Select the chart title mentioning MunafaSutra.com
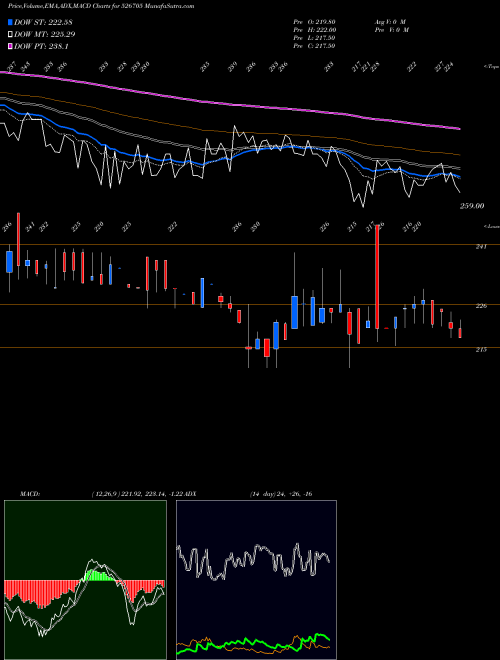The image size is (500, 660). coord(101,6)
